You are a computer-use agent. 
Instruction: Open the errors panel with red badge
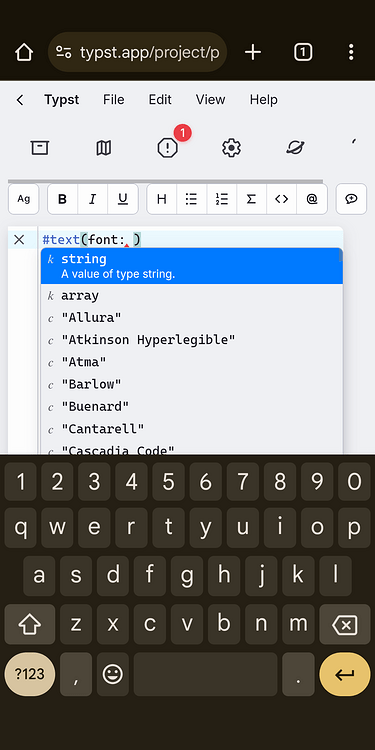pyautogui.click(x=168, y=148)
